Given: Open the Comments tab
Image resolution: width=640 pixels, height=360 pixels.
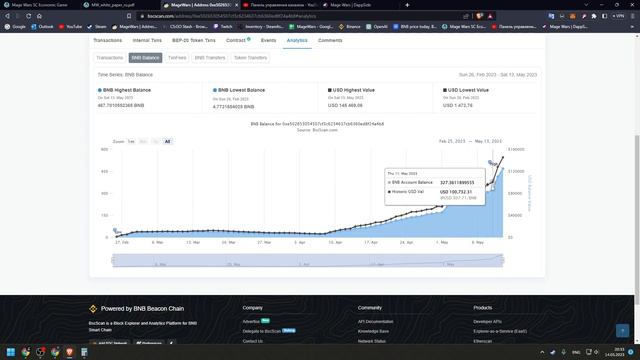Looking at the screenshot, I should coord(330,40).
